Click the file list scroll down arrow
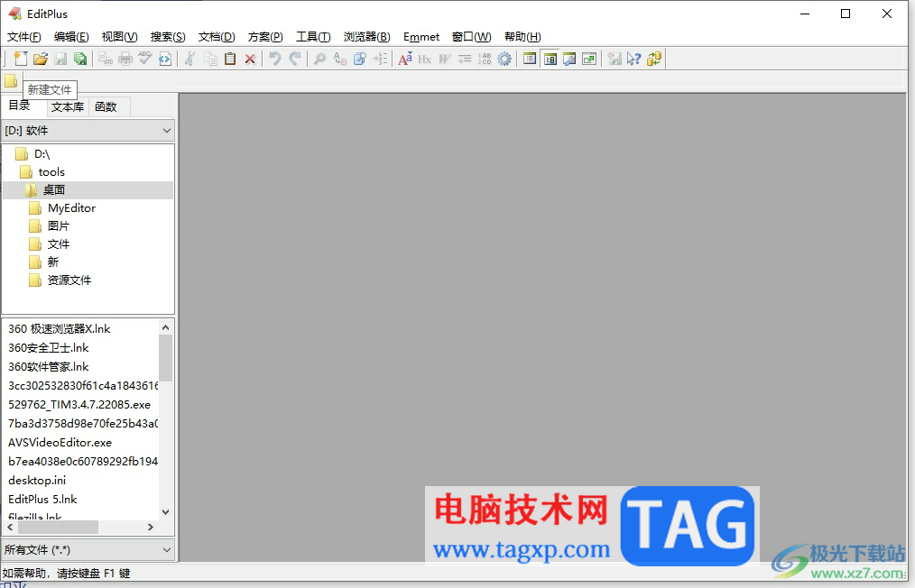Image resolution: width=915 pixels, height=588 pixels. [166, 512]
